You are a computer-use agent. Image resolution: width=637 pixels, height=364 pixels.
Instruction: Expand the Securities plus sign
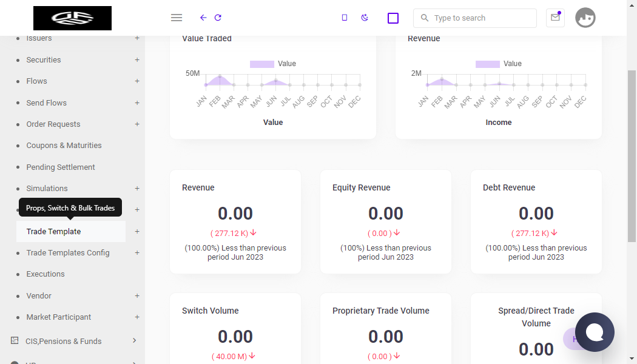(x=137, y=59)
